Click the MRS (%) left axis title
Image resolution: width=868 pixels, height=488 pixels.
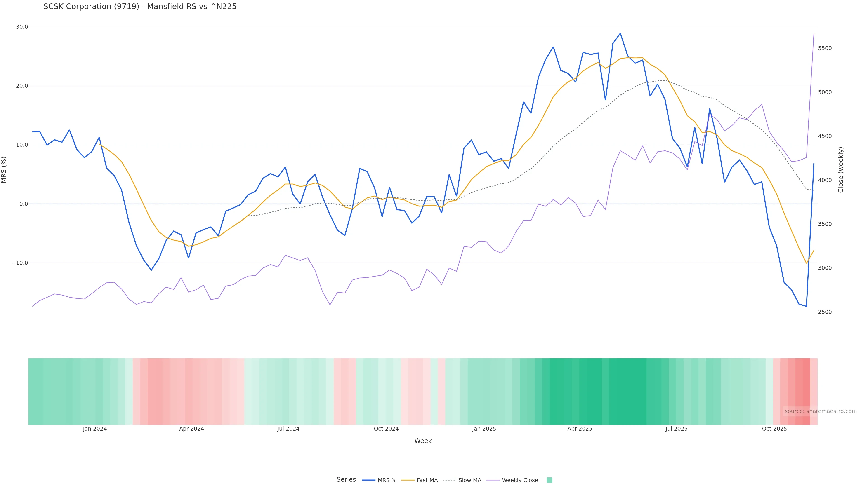[4, 170]
